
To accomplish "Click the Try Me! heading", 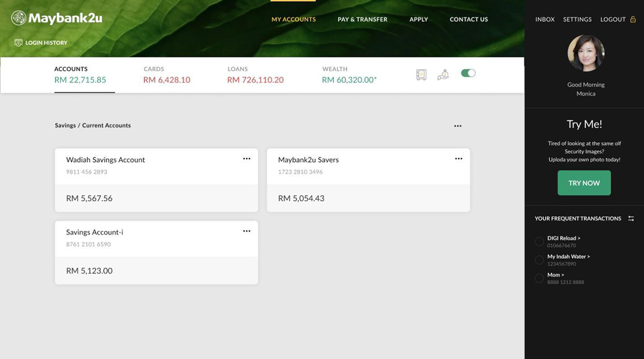I will pyautogui.click(x=584, y=124).
